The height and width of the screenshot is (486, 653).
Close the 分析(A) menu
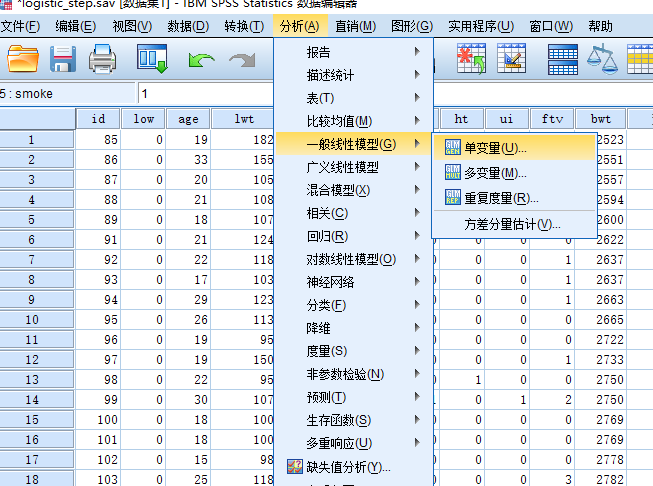pyautogui.click(x=300, y=26)
